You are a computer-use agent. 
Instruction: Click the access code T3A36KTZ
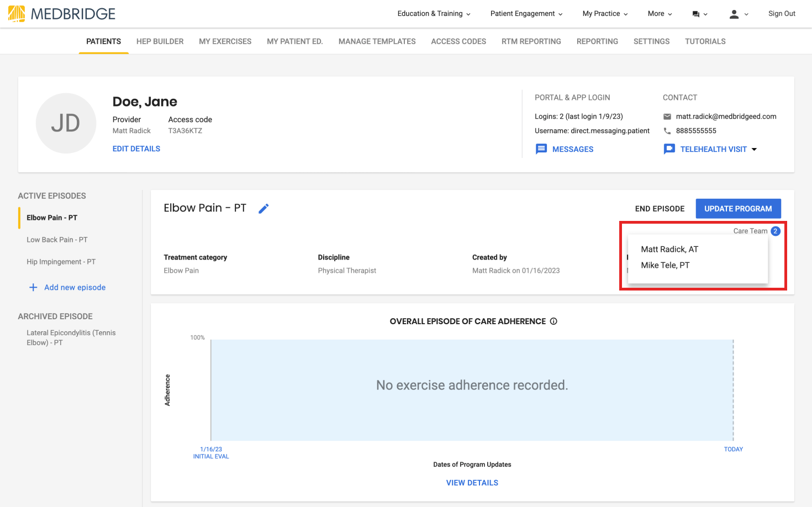(x=185, y=131)
